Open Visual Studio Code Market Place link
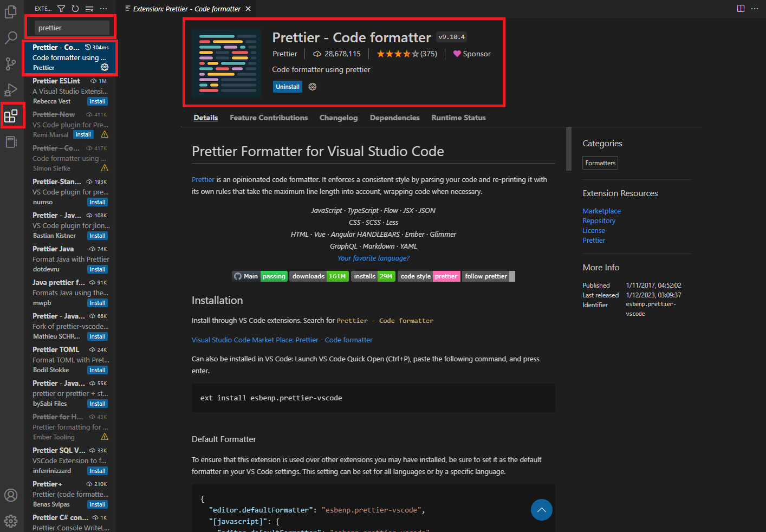 coord(282,340)
